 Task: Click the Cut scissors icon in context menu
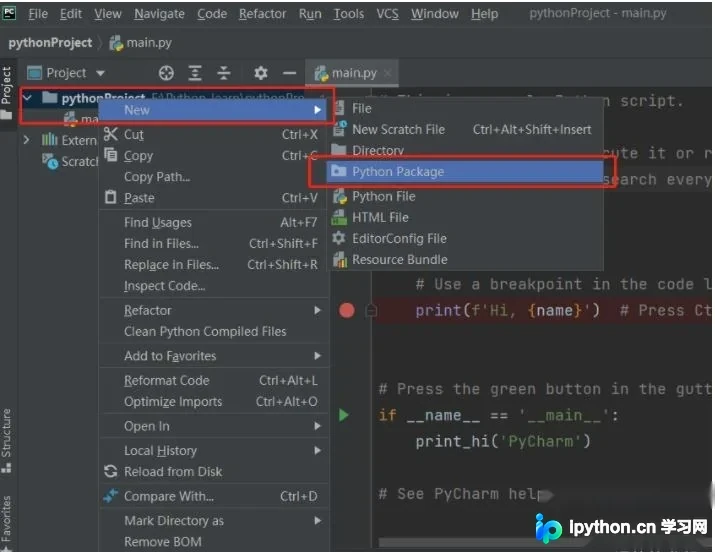[x=111, y=134]
